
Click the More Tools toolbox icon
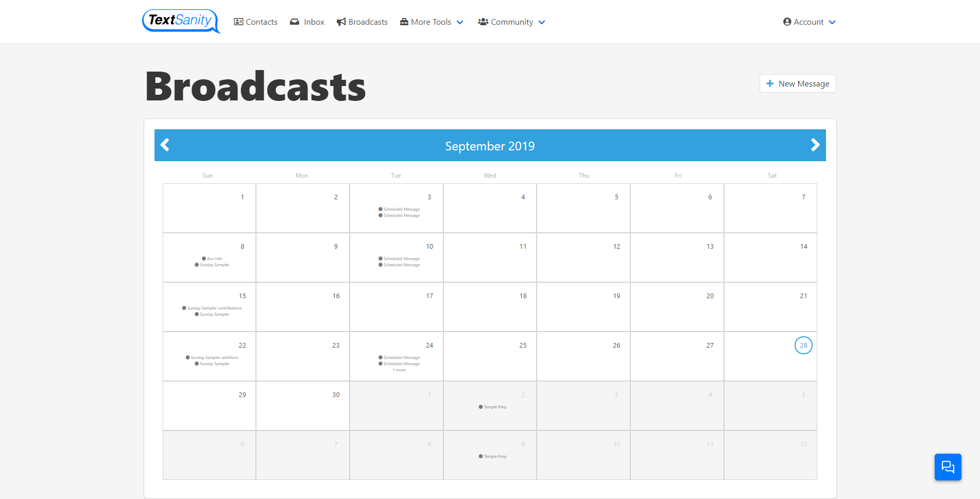tap(404, 22)
